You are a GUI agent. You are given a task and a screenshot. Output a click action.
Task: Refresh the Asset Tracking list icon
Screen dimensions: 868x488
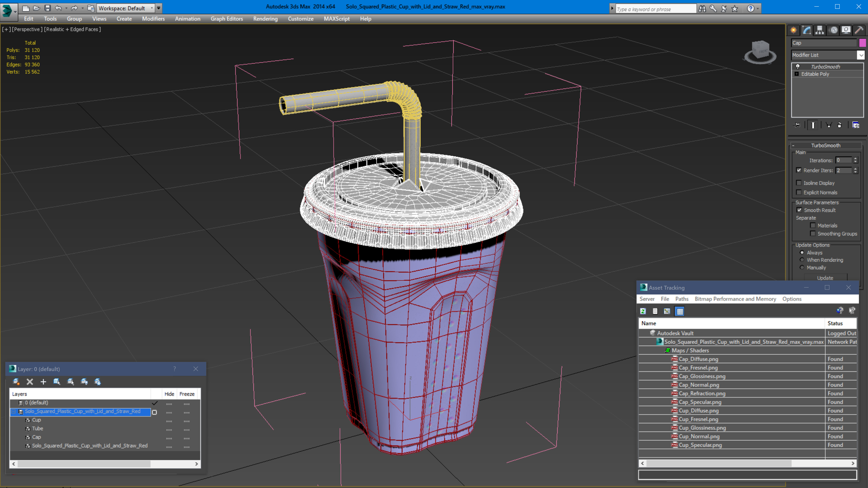(643, 311)
